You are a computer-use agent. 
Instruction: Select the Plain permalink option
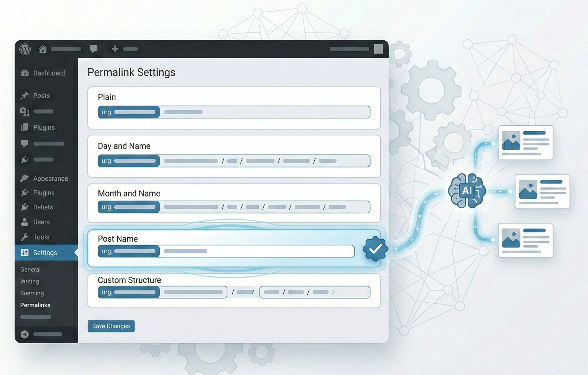[107, 97]
